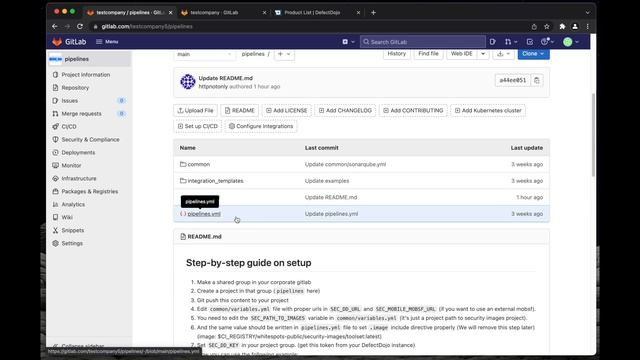Click the Deployments sidebar icon
Viewport: 640px width, 360px height.
pyautogui.click(x=55, y=152)
